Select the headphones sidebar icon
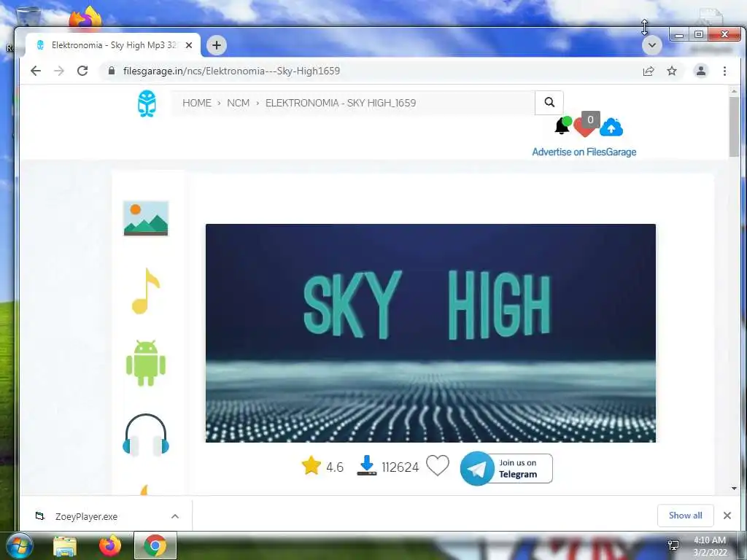The image size is (747, 560). tap(146, 435)
